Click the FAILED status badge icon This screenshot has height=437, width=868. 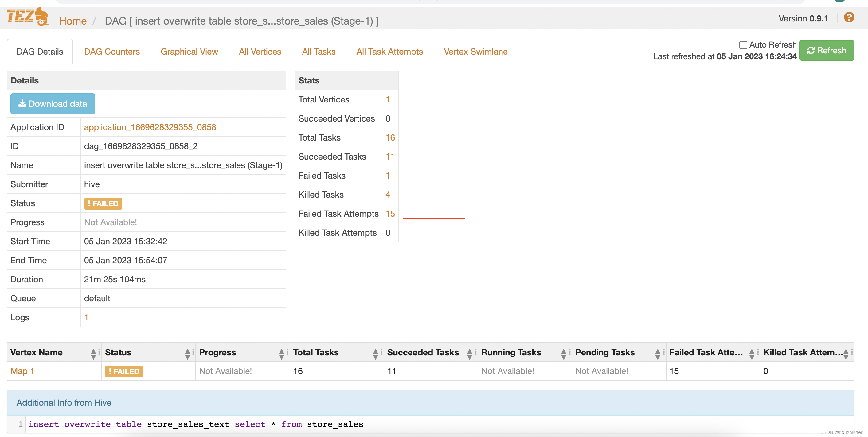tap(104, 203)
